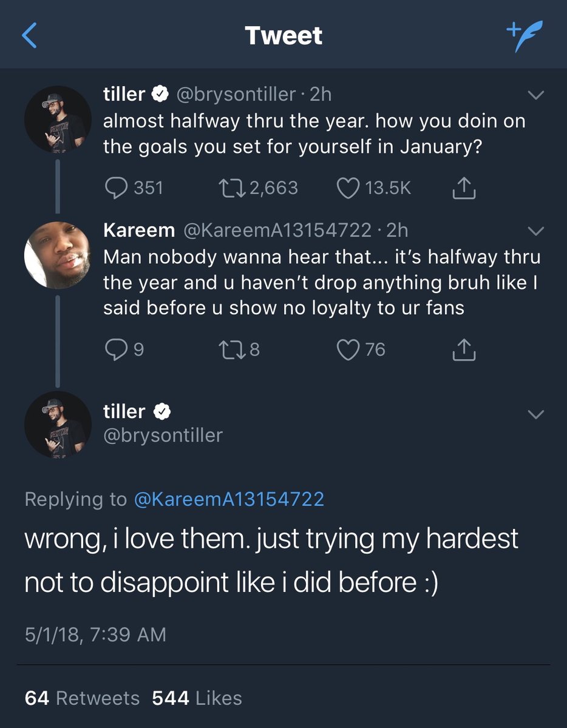The height and width of the screenshot is (728, 567).
Task: Reply to tiller's tweet with 351 replies
Action: (x=115, y=188)
